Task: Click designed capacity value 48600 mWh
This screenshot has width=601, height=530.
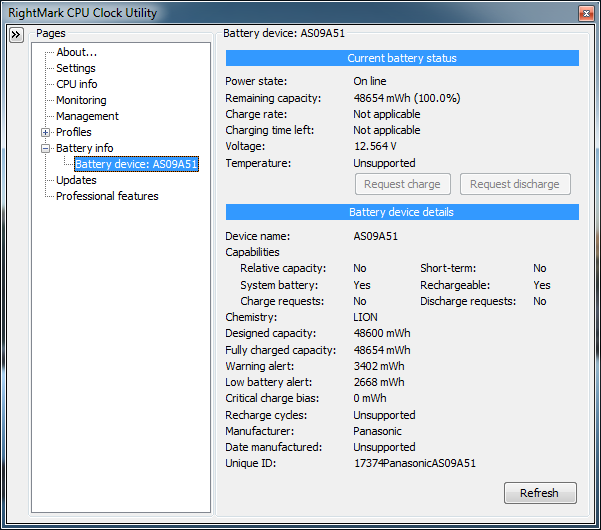Action: tap(382, 333)
